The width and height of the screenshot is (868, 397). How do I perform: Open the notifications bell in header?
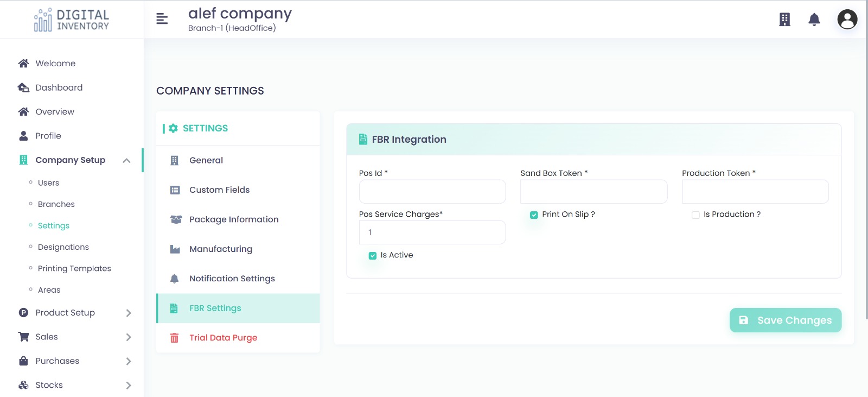click(814, 20)
